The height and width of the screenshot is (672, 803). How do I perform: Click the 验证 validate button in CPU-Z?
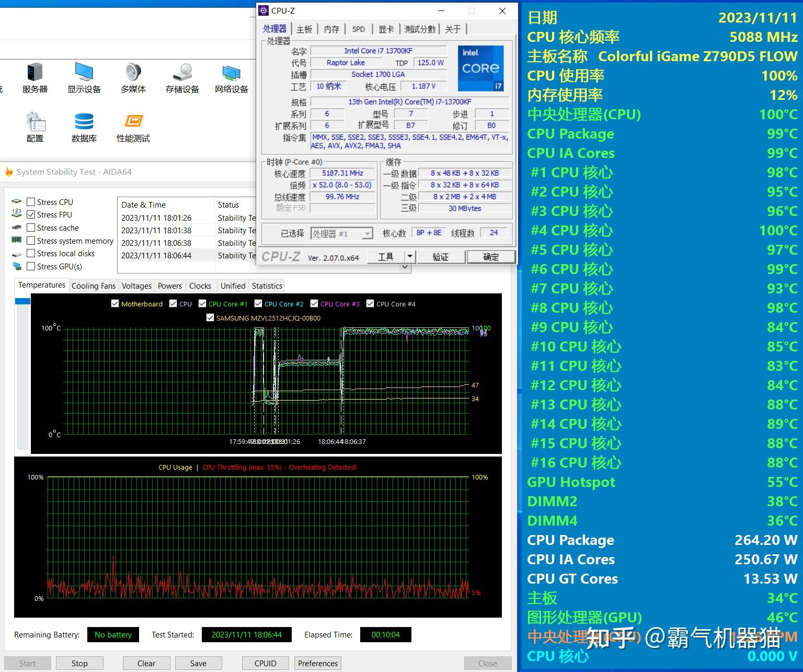pos(440,257)
